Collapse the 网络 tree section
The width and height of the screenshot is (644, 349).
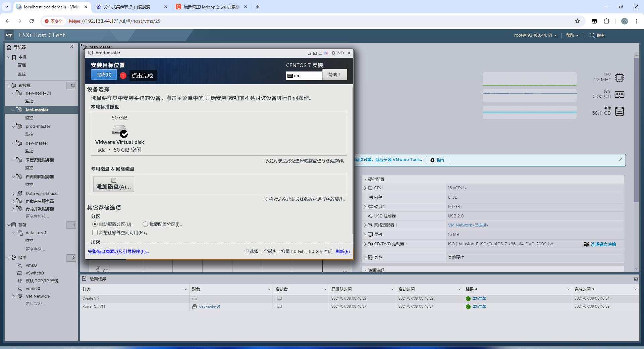(9, 258)
